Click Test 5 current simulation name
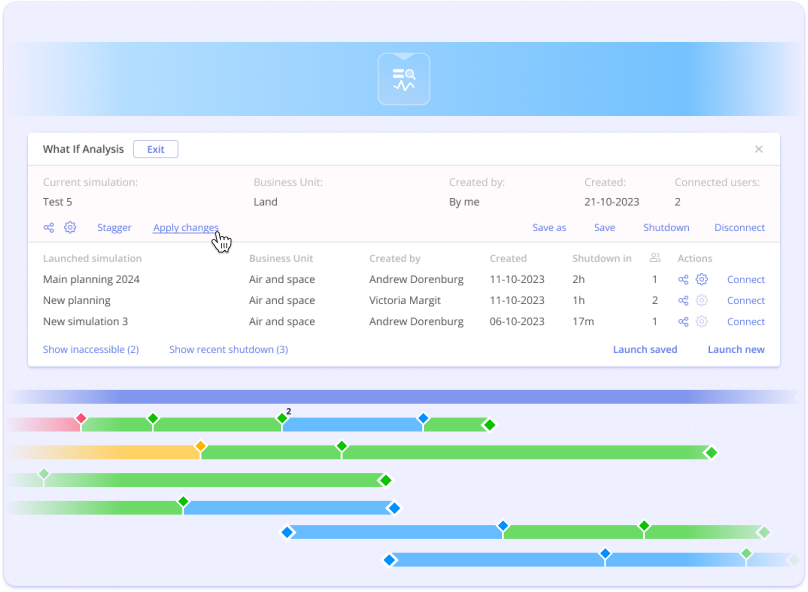Image resolution: width=808 pixels, height=592 pixels. pyautogui.click(x=58, y=202)
